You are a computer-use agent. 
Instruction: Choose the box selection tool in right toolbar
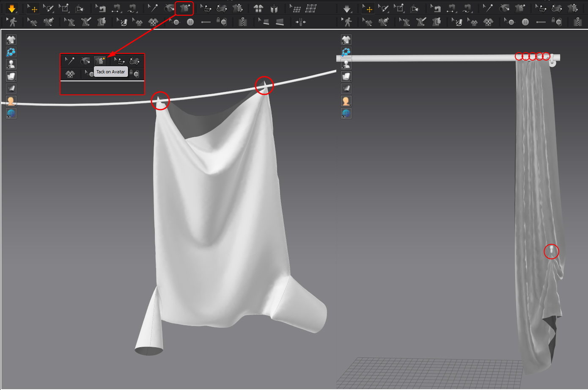pyautogui.click(x=399, y=8)
